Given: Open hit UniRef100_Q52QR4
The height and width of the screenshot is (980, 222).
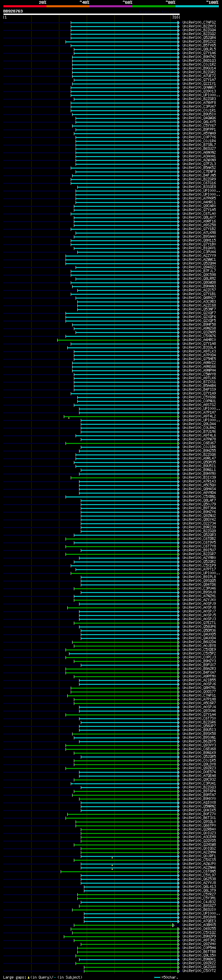Looking at the screenshot, I should pyautogui.click(x=199, y=38).
